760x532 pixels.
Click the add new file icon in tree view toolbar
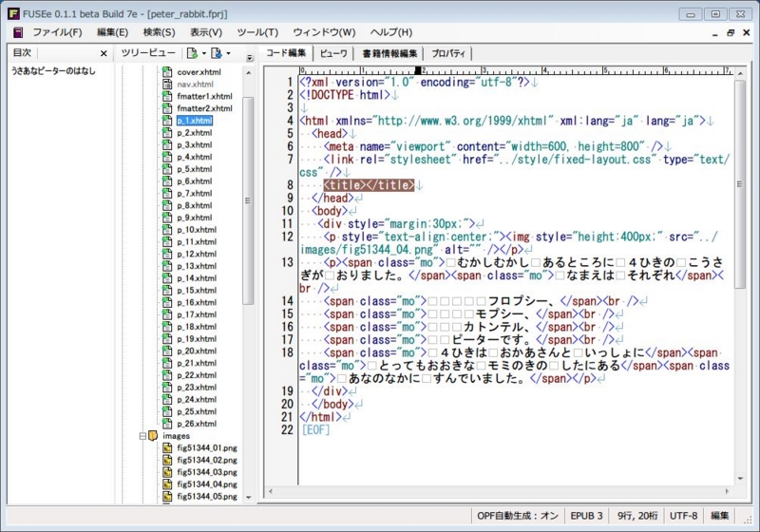[x=193, y=53]
